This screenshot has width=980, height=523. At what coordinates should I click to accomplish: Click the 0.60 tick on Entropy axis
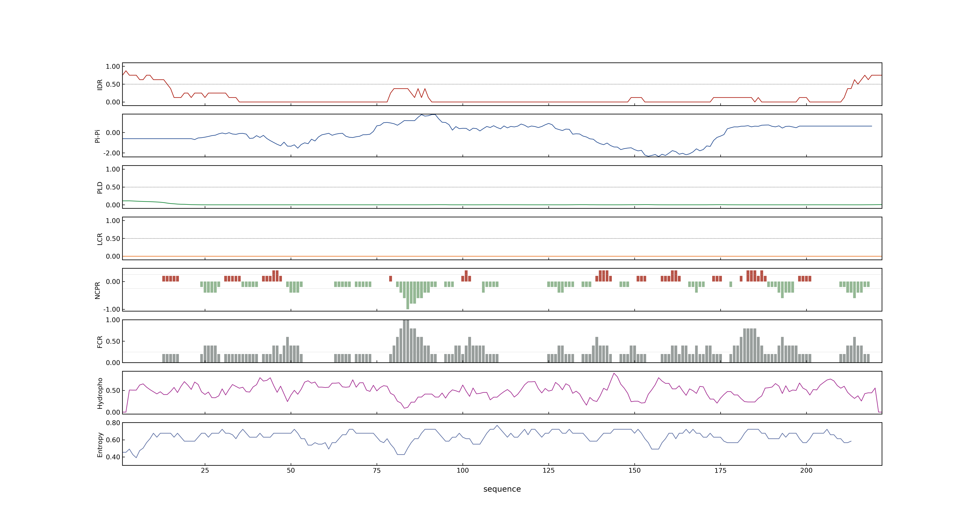113,440
